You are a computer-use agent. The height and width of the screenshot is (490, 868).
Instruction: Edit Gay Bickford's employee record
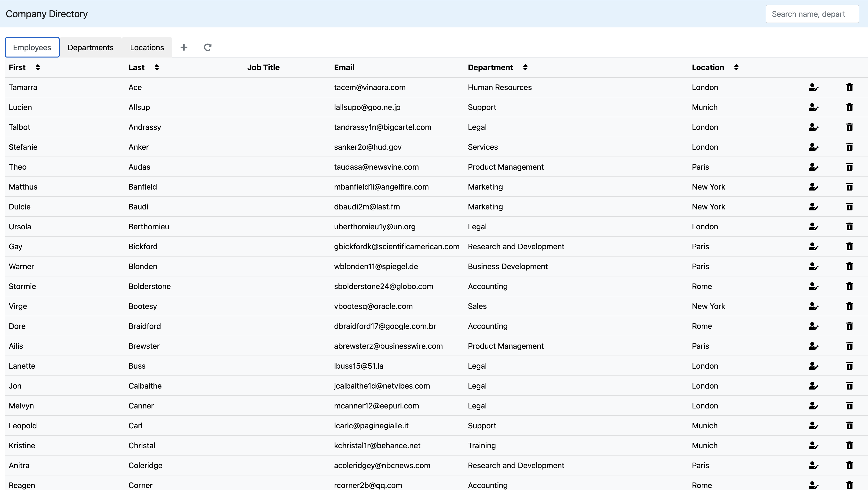click(x=813, y=247)
